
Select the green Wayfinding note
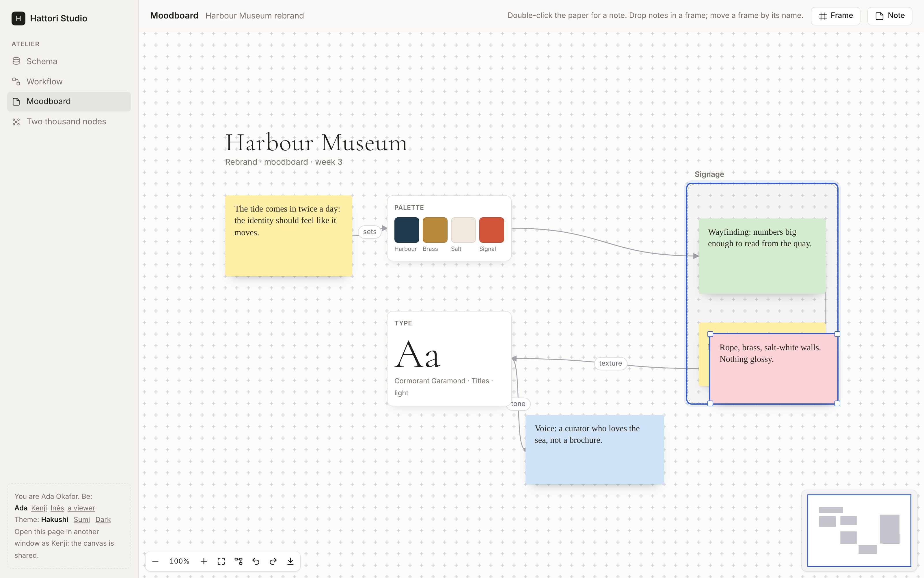click(762, 256)
